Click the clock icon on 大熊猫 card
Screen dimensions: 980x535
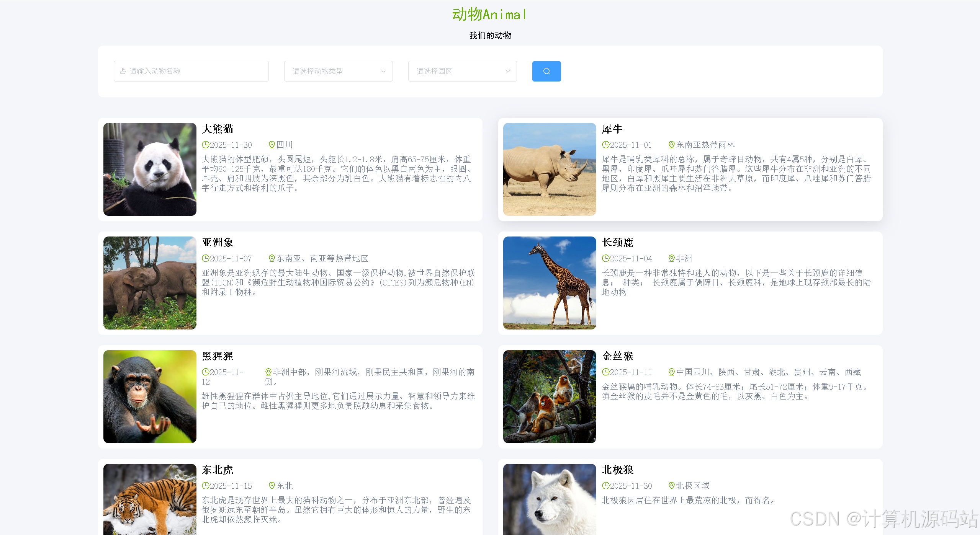(205, 145)
